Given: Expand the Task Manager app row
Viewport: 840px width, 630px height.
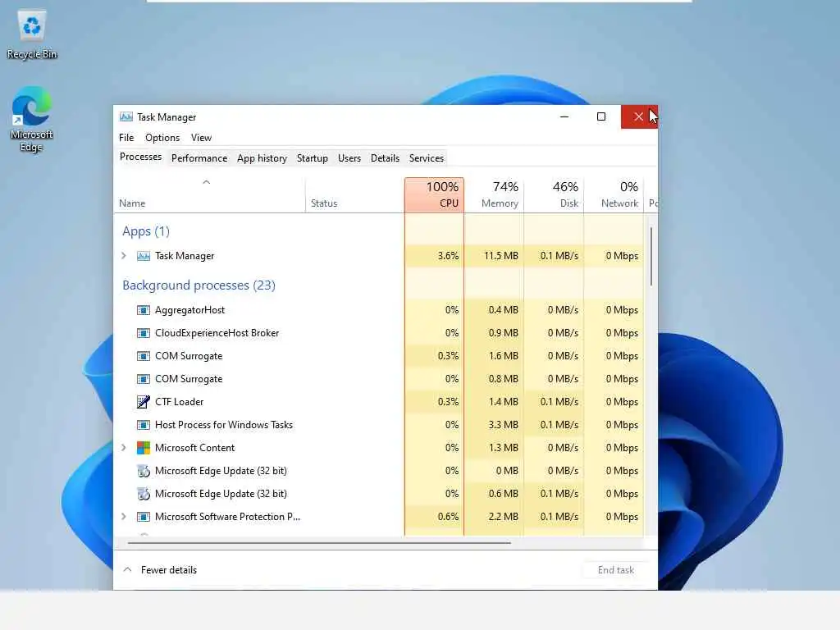Looking at the screenshot, I should 124,256.
